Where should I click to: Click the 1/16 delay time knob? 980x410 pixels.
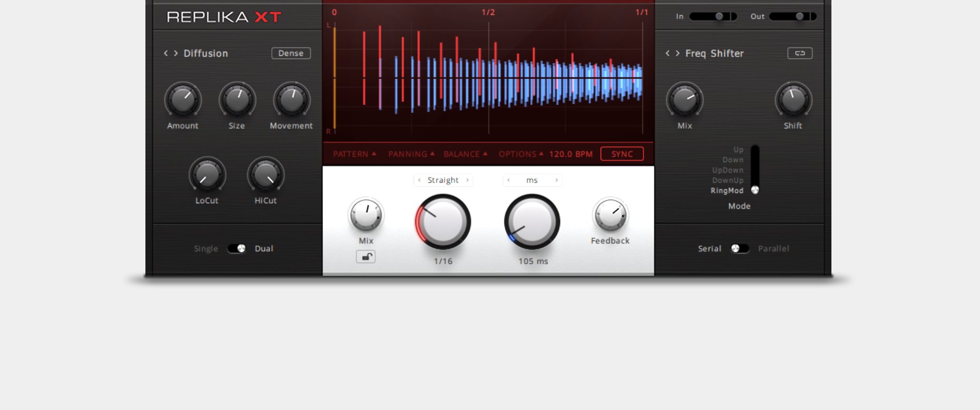443,222
